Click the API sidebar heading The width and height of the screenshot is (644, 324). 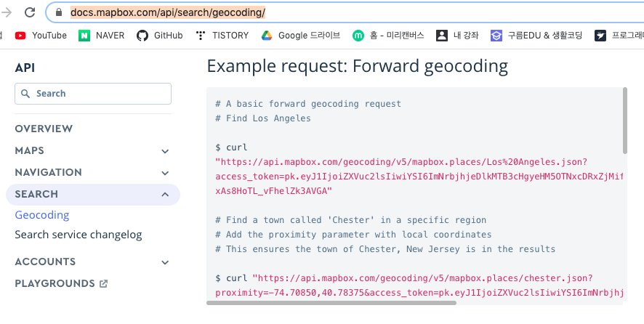coord(25,68)
